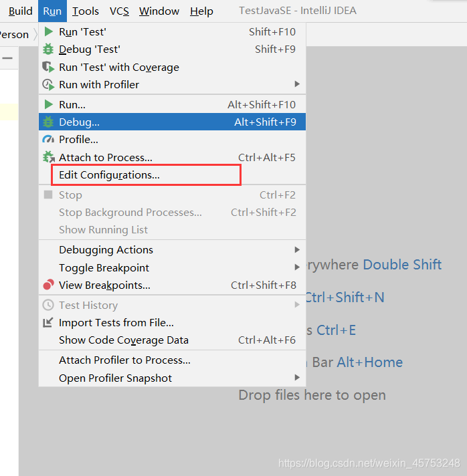Click the Debug 'Test' bug icon

click(48, 49)
